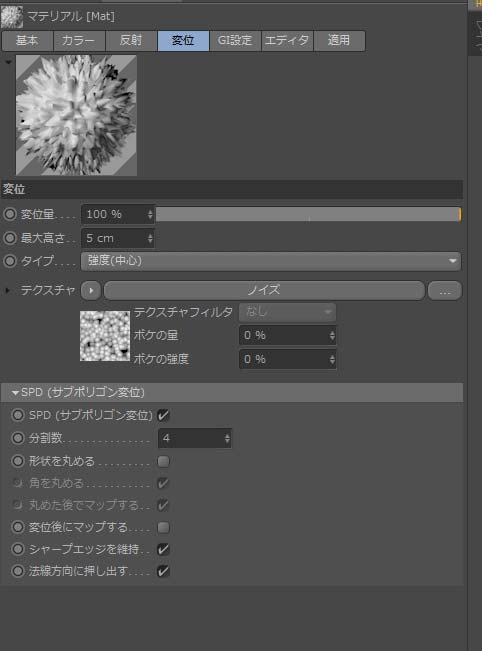Viewport: 482px width, 651px height.
Task: Toggle the 角を丸める checkbox
Action: click(164, 483)
